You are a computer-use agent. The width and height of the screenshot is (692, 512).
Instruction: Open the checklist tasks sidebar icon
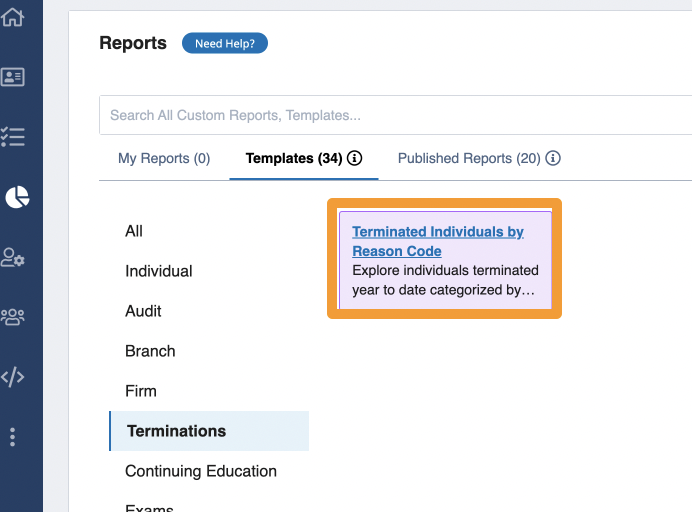tap(12, 137)
